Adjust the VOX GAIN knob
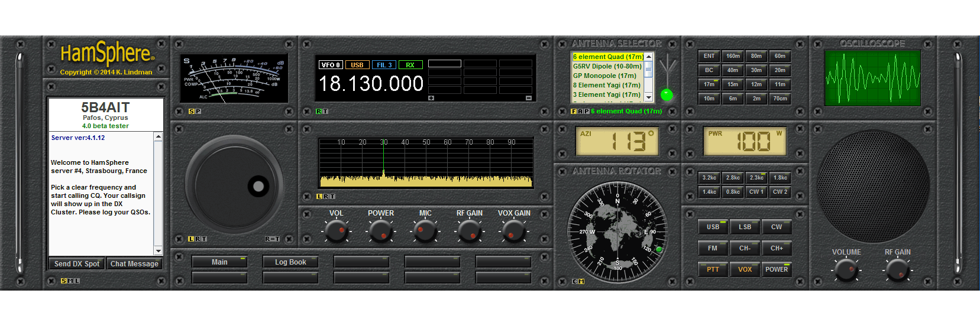This screenshot has width=980, height=326. (514, 231)
